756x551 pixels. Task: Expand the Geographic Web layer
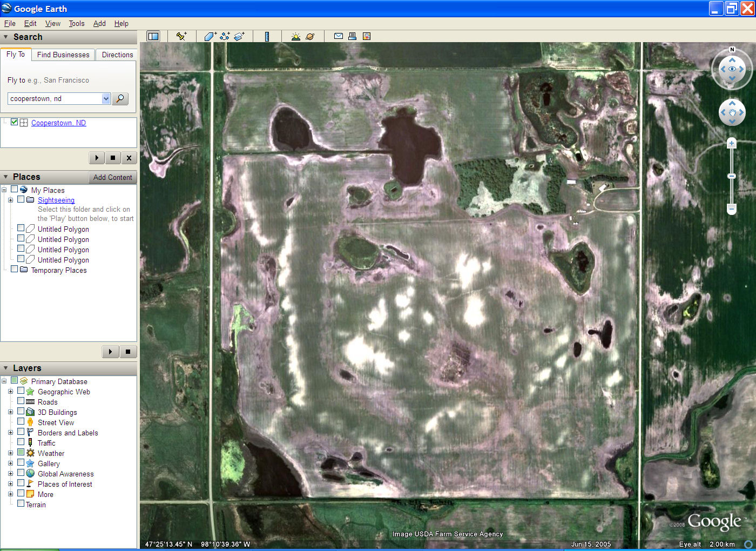click(x=10, y=392)
